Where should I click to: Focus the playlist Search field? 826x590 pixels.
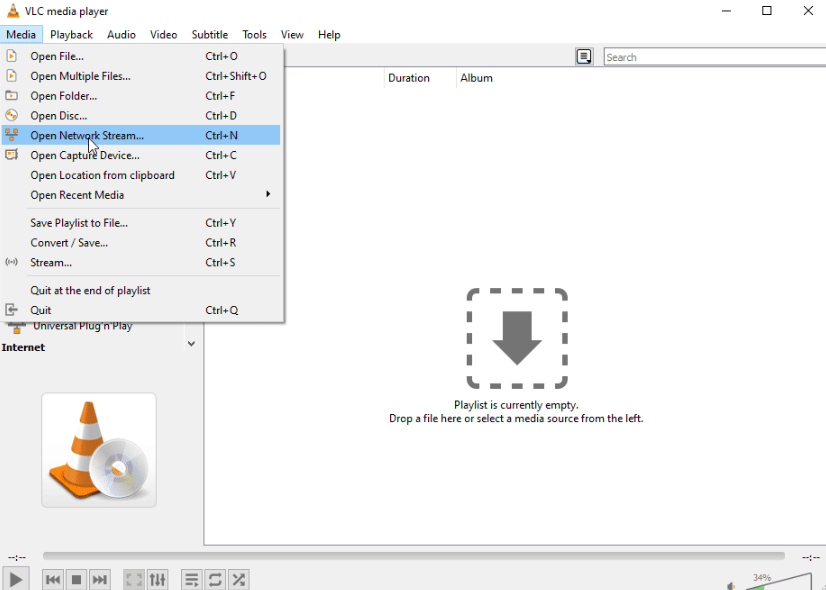[715, 57]
